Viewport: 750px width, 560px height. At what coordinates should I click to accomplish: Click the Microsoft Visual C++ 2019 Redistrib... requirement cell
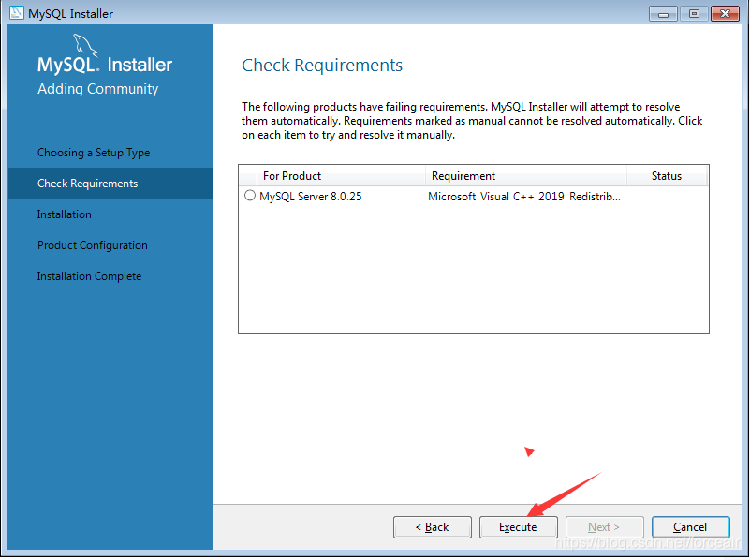[x=523, y=197]
